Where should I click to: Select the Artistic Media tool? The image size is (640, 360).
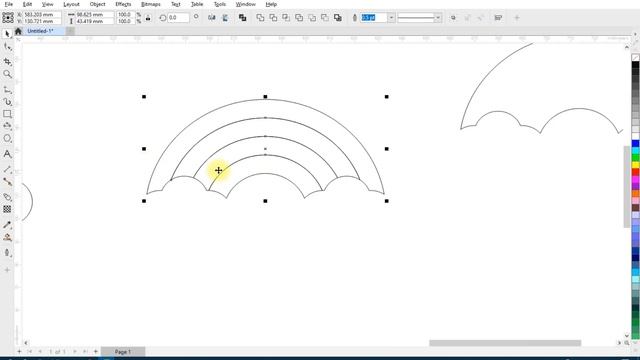(x=7, y=102)
